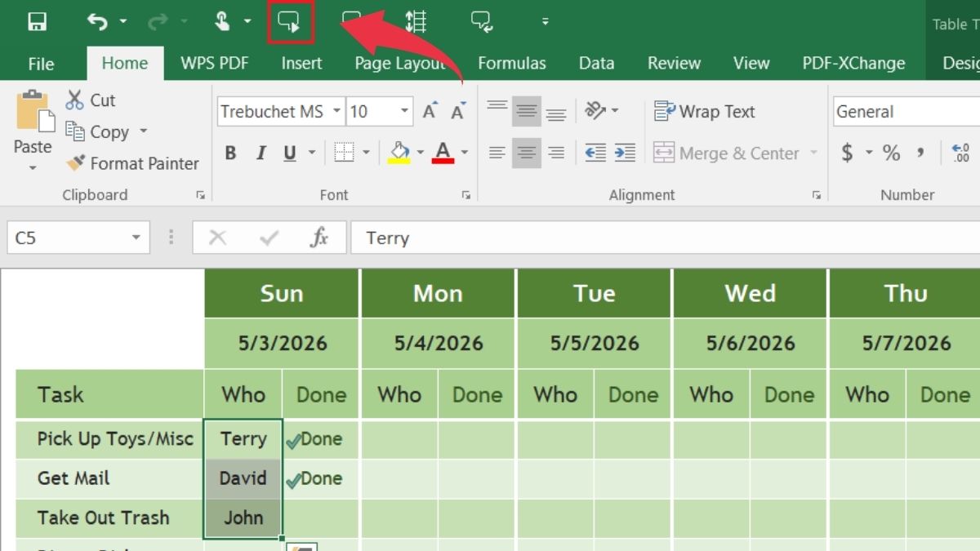The image size is (980, 551).
Task: Expand the fill color dropdown arrow
Action: click(x=421, y=153)
